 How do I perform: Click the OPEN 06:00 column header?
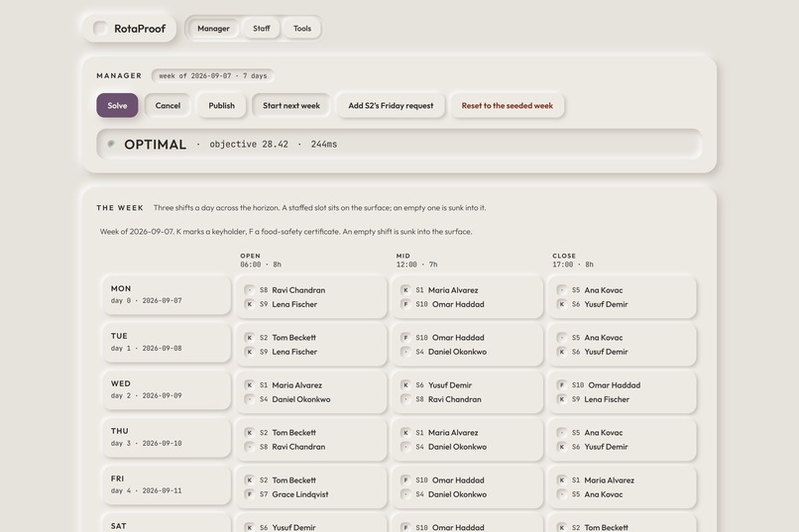tap(261, 261)
